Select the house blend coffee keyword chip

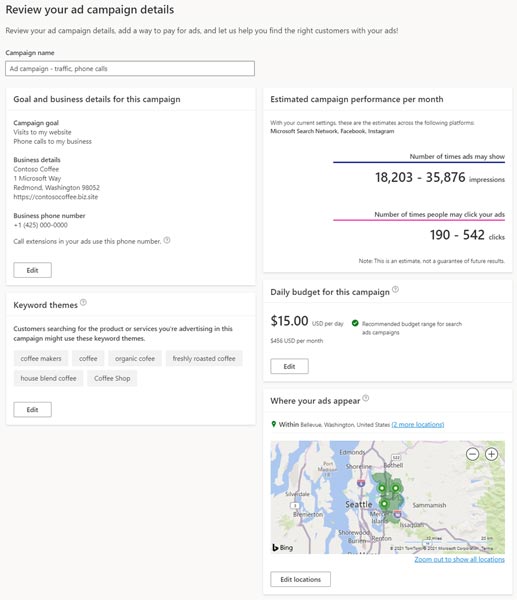(x=48, y=378)
